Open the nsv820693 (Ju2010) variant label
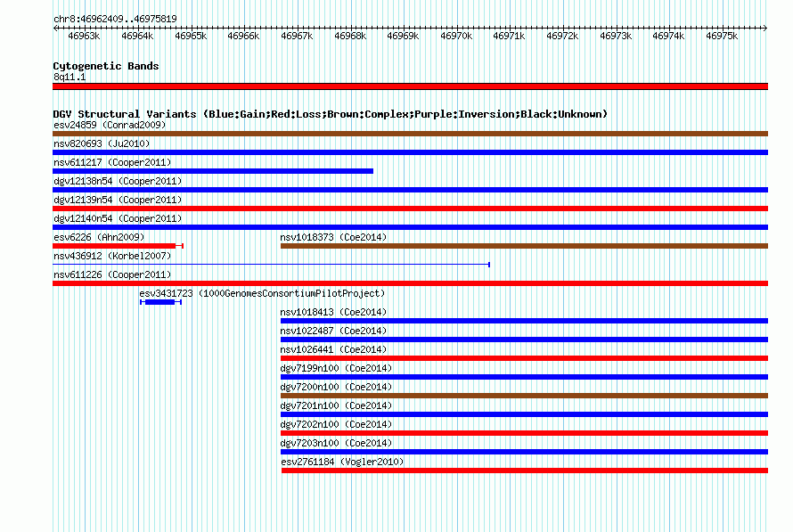 pyautogui.click(x=102, y=143)
